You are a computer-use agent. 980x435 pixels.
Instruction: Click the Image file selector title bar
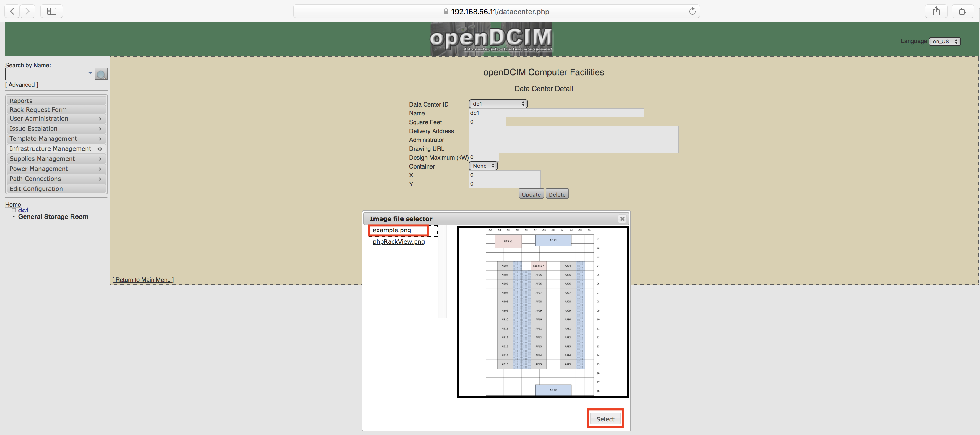click(496, 219)
